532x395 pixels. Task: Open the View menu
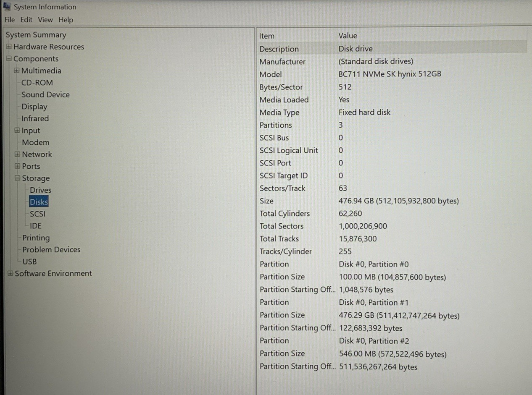point(45,20)
